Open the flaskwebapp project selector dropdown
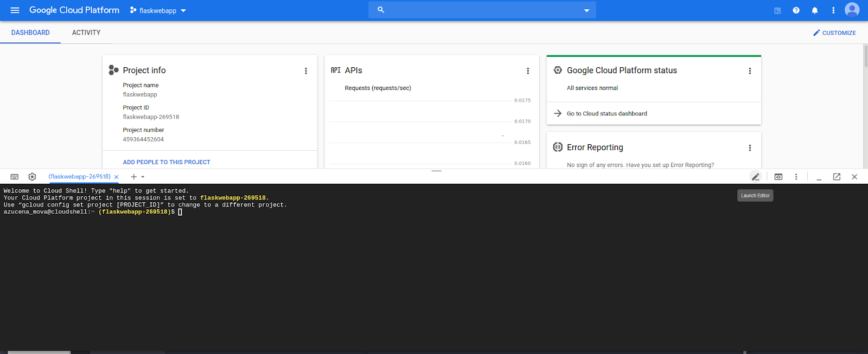The width and height of the screenshot is (868, 354). click(158, 10)
